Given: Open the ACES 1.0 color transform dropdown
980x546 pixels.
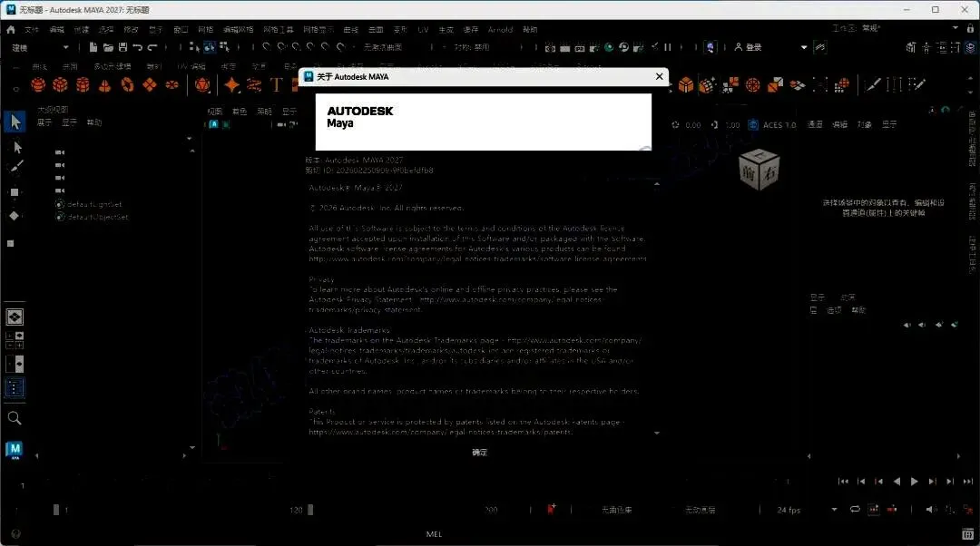Looking at the screenshot, I should click(x=779, y=125).
